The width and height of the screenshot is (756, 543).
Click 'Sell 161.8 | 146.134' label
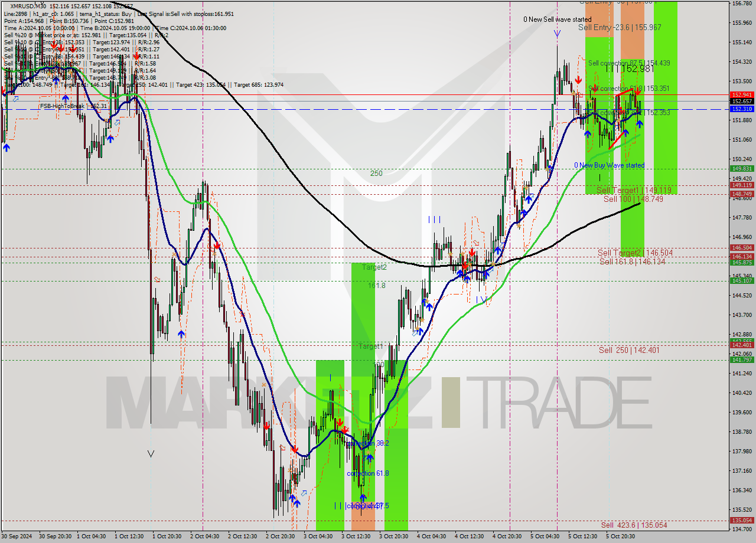click(632, 261)
